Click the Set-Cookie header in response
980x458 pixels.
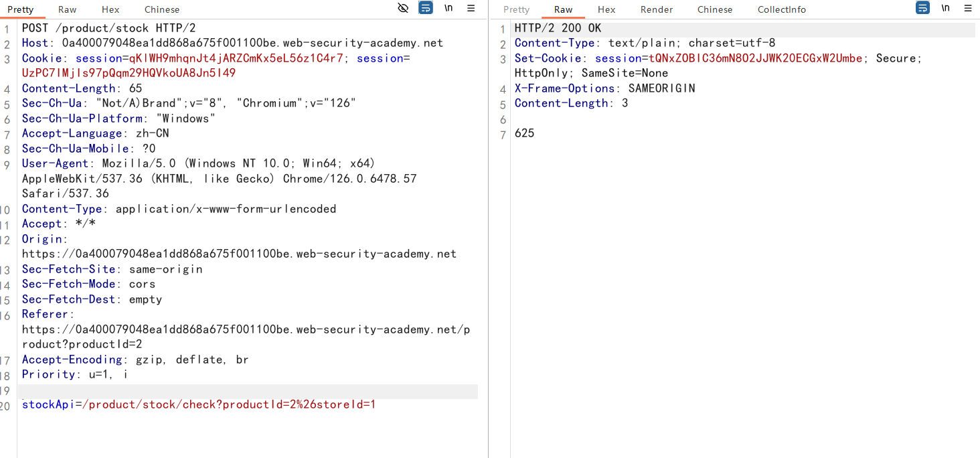click(x=551, y=58)
